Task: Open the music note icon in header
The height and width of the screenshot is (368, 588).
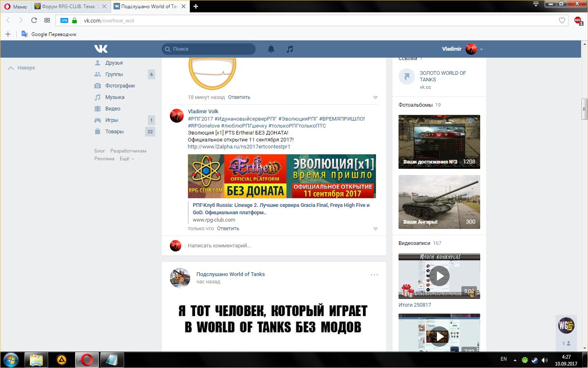Action: [290, 49]
